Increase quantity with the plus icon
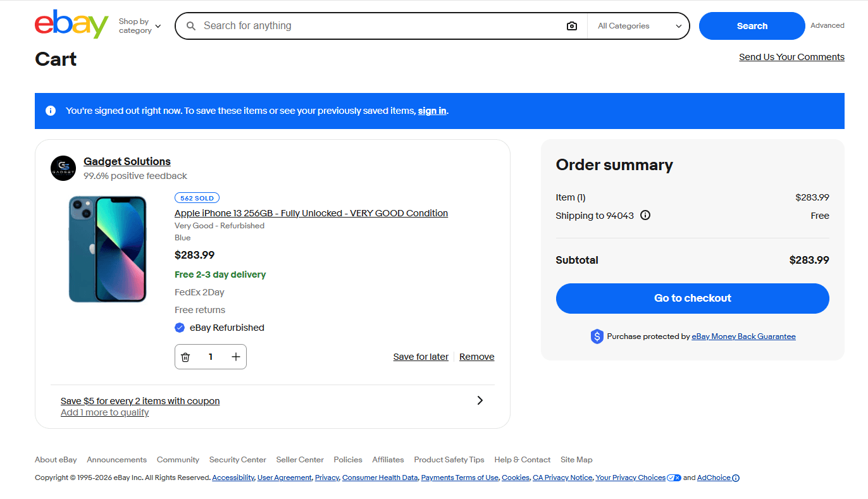The height and width of the screenshot is (499, 868). 236,357
